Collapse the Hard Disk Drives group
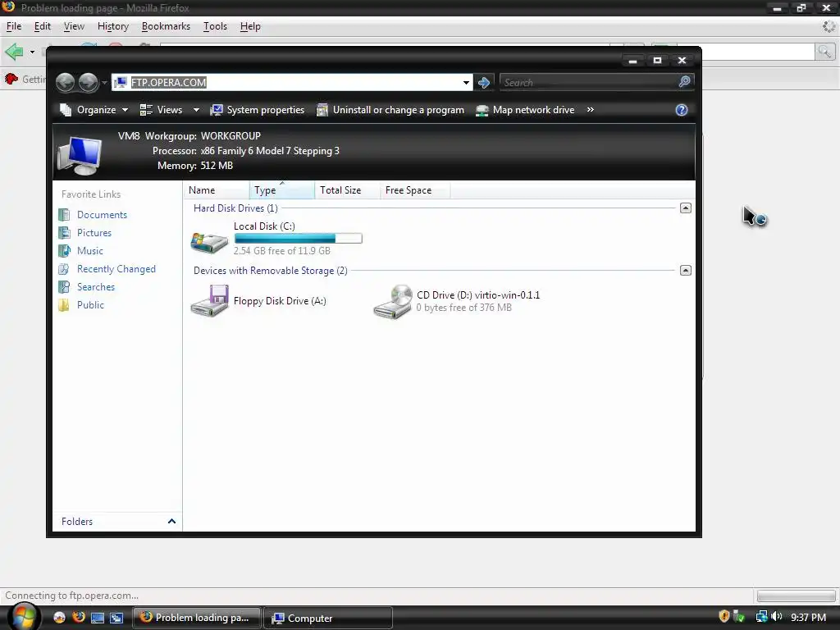Screen dimensions: 840x630 [685, 208]
